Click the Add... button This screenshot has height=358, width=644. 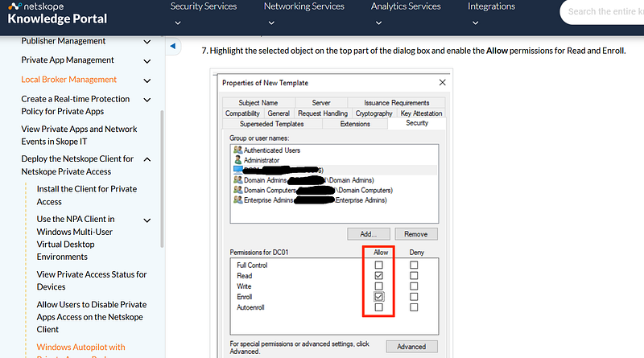pos(369,234)
